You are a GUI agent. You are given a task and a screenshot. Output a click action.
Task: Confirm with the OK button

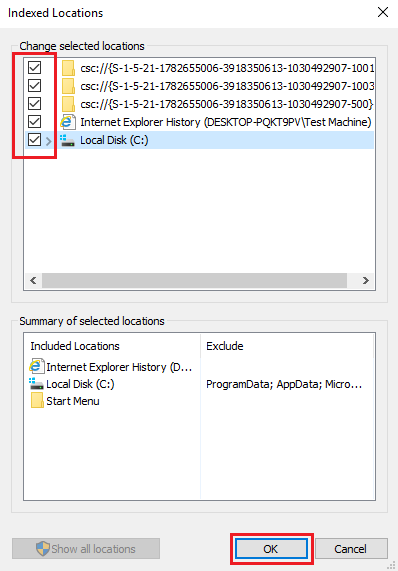pyautogui.click(x=271, y=549)
